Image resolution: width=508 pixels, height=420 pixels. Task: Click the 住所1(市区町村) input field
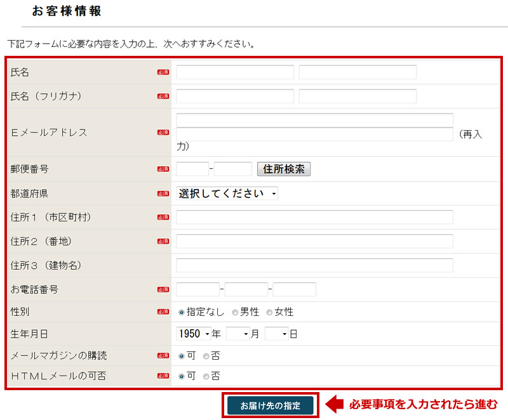[314, 217]
